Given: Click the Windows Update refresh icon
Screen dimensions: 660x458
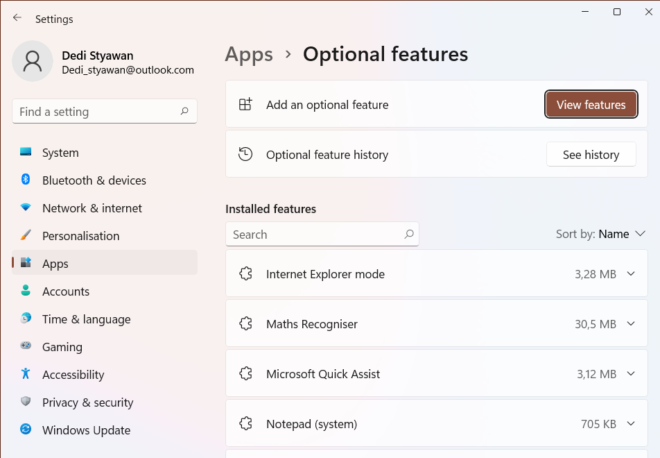Looking at the screenshot, I should [26, 429].
